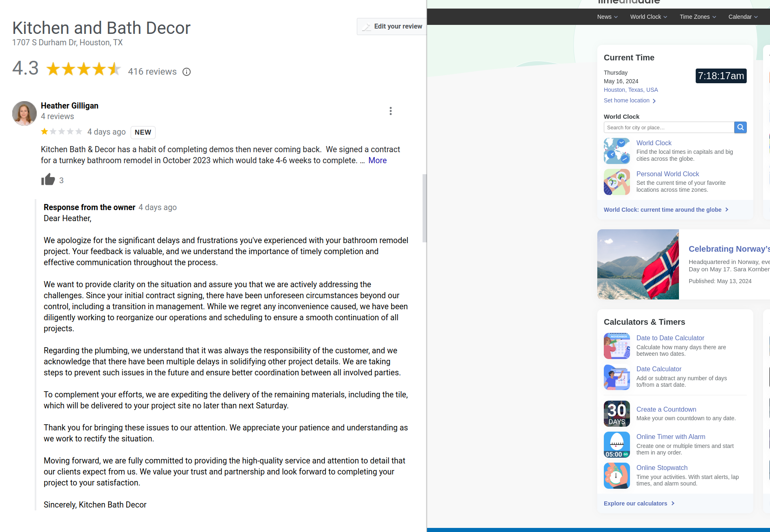Open the Celebrating Norway's article headline
This screenshot has height=532, width=770.
729,249
